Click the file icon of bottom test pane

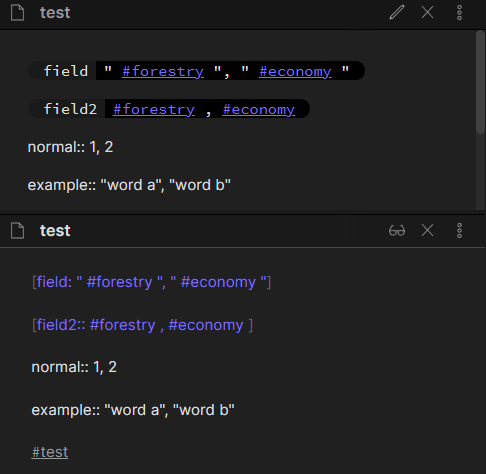(17, 231)
